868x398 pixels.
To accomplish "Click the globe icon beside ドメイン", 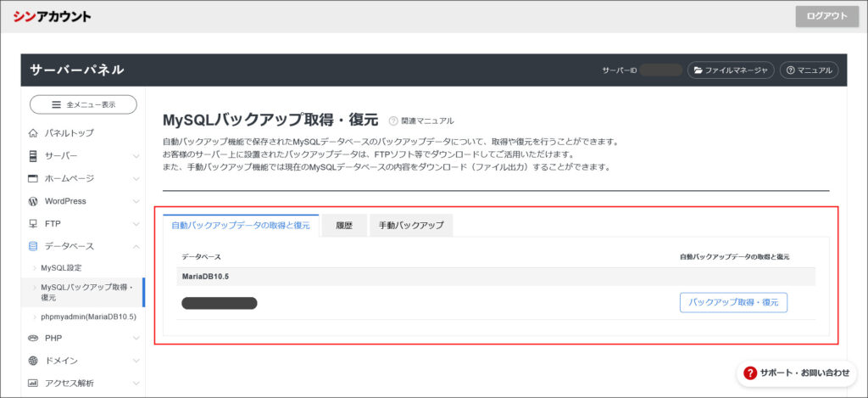I will tap(33, 361).
